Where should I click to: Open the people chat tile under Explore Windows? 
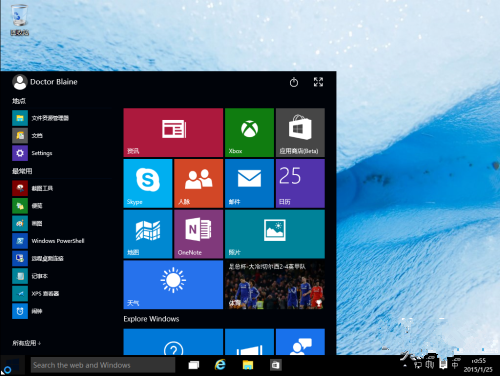pyautogui.click(x=300, y=342)
